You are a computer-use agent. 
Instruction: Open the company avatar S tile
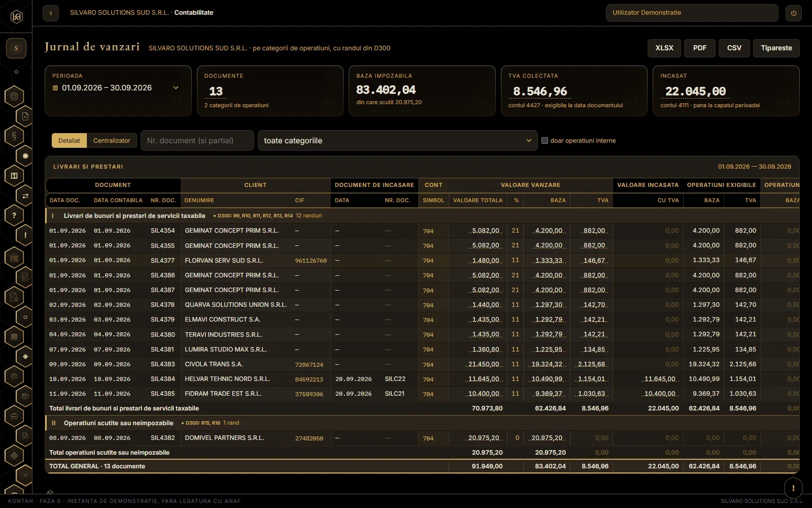[16, 48]
